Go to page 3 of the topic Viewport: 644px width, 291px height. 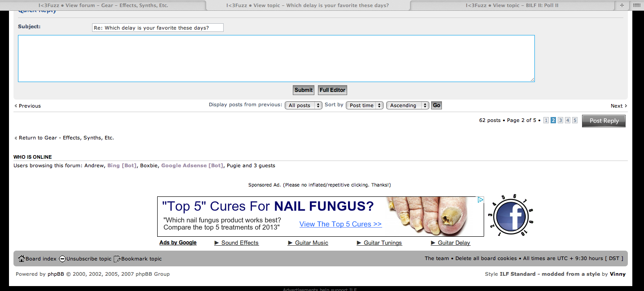(x=560, y=120)
